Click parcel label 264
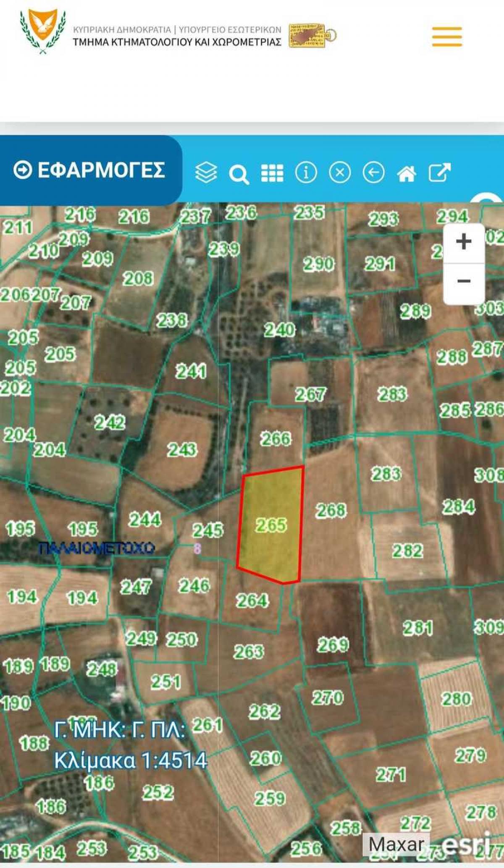Viewport: 504px width, 868px height. [x=252, y=601]
